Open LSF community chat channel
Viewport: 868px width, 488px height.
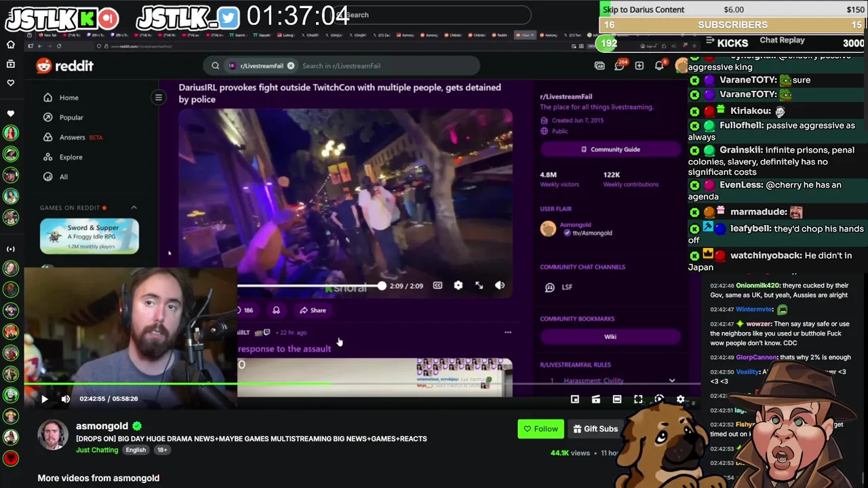pos(560,287)
